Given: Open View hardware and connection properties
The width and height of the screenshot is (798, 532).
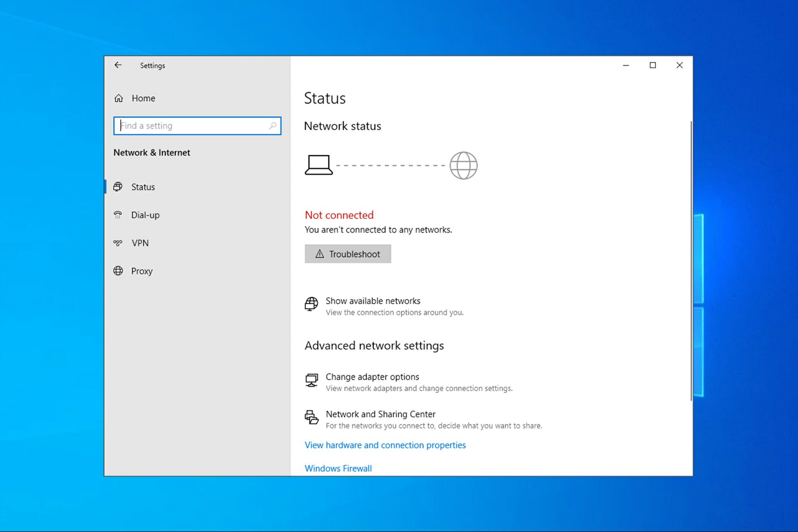Looking at the screenshot, I should point(385,445).
